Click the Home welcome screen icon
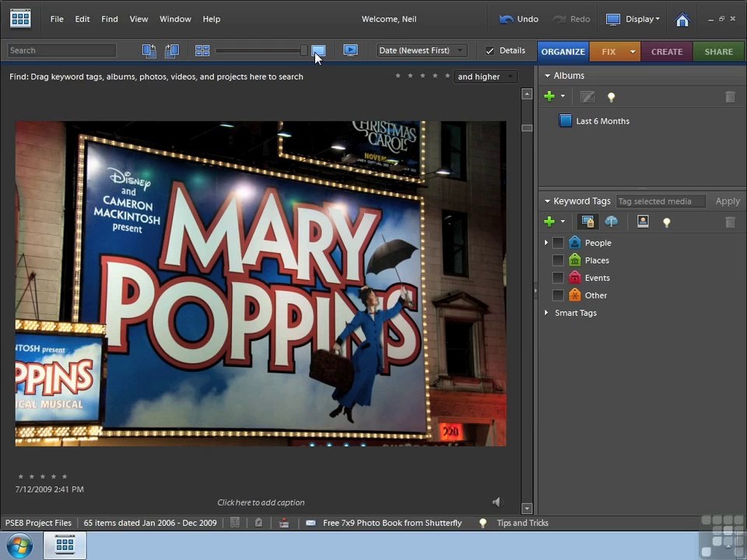The height and width of the screenshot is (560, 747). tap(682, 19)
